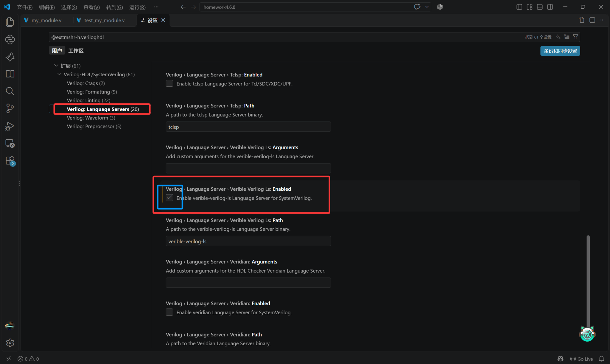Click the settings vertical scrollbar thumb
The height and width of the screenshot is (364, 610).
[x=588, y=282]
